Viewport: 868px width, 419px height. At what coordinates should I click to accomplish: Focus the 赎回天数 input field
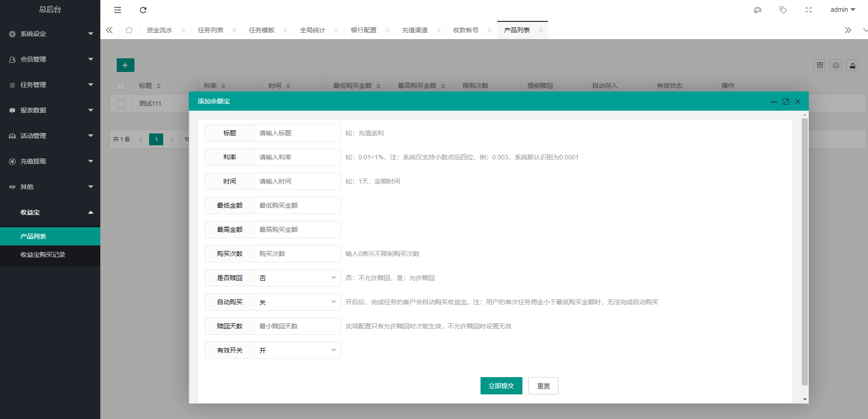point(297,326)
